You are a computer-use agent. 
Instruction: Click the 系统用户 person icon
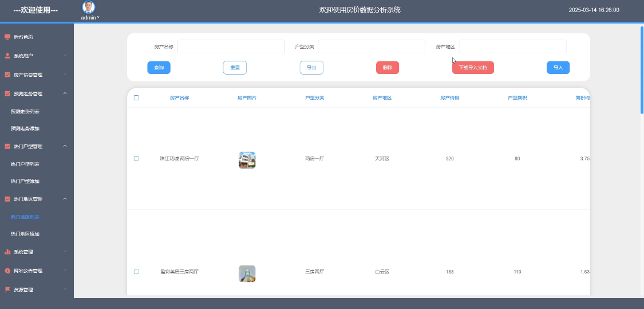tap(7, 56)
